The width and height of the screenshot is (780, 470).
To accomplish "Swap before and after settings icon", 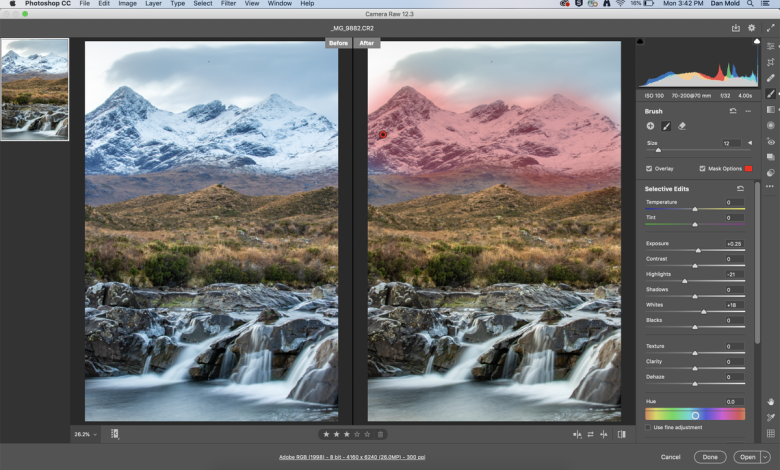I will pos(590,434).
